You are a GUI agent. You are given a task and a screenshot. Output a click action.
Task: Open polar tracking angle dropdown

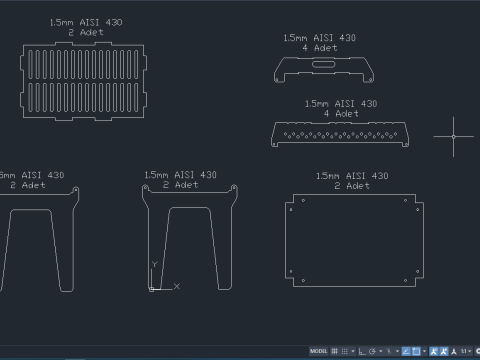[x=381, y=351]
